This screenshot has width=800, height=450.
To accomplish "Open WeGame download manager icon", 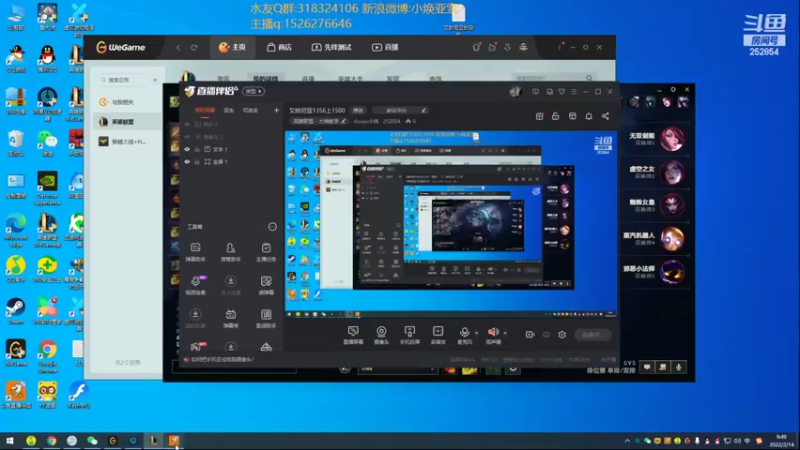I will click(x=507, y=47).
